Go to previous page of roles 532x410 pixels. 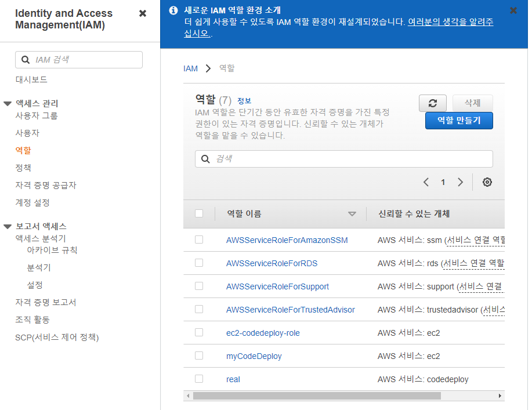point(426,182)
